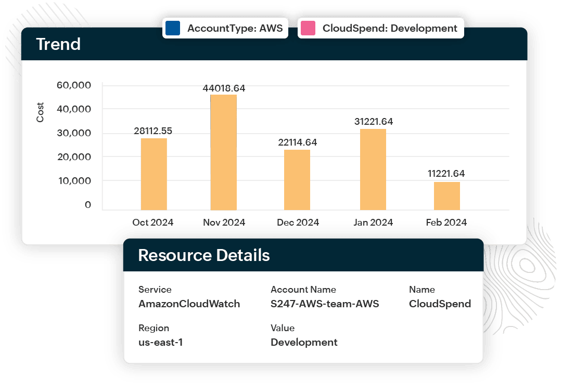Click the Resource Details panel header
The width and height of the screenshot is (562, 392).
point(204,255)
